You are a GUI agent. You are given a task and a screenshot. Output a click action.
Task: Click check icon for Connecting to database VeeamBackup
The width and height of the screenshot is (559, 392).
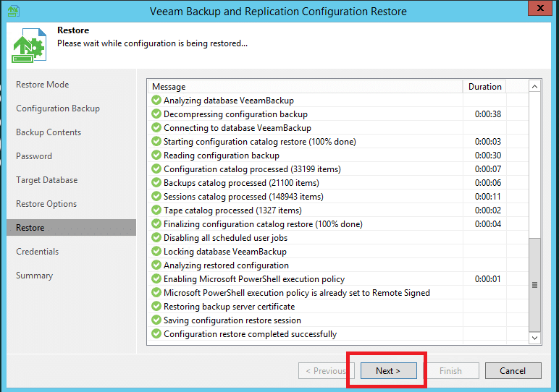point(156,127)
